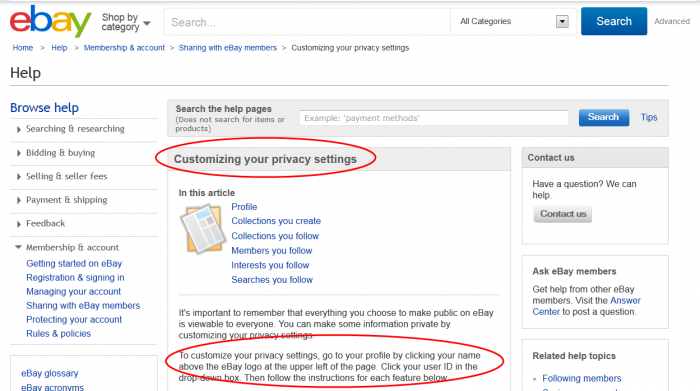Click the Related help topics heading

pyautogui.click(x=574, y=356)
